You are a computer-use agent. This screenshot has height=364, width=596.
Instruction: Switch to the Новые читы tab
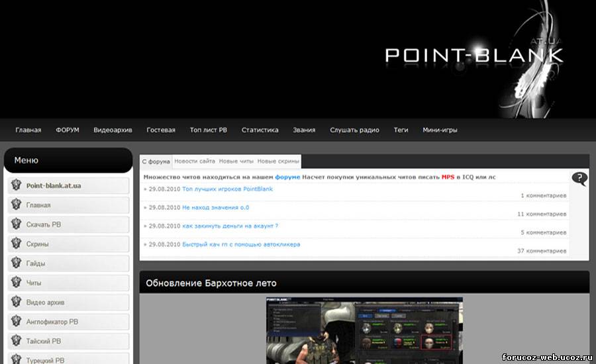[236, 161]
